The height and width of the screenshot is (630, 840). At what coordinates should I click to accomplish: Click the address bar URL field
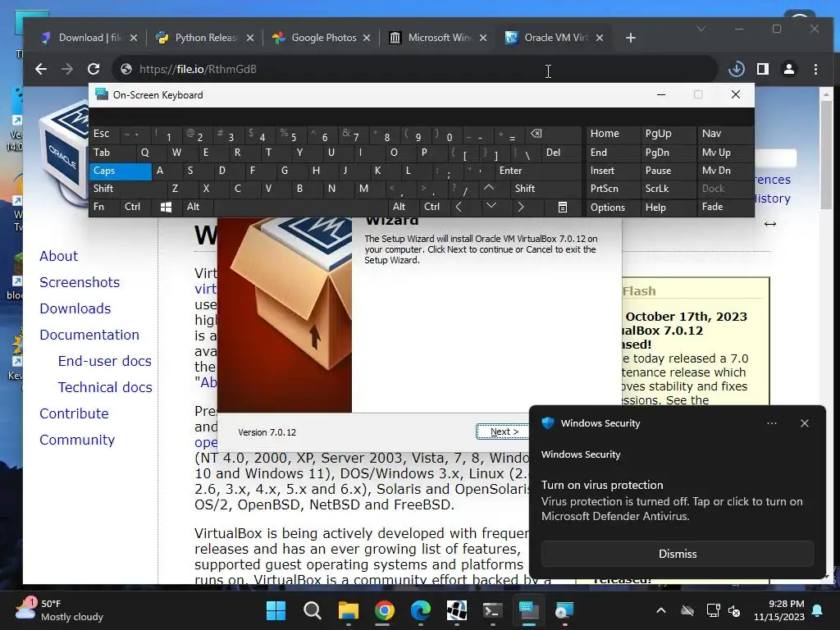pos(414,69)
